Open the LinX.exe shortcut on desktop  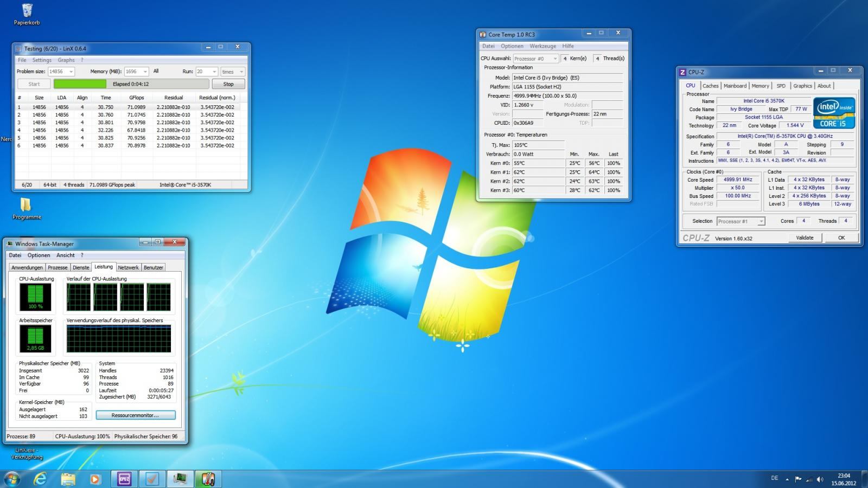[x=27, y=453]
